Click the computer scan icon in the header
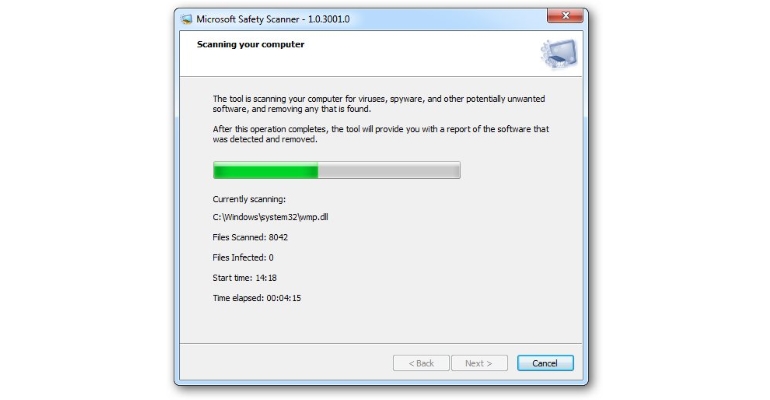This screenshot has width=770, height=400. pyautogui.click(x=559, y=54)
